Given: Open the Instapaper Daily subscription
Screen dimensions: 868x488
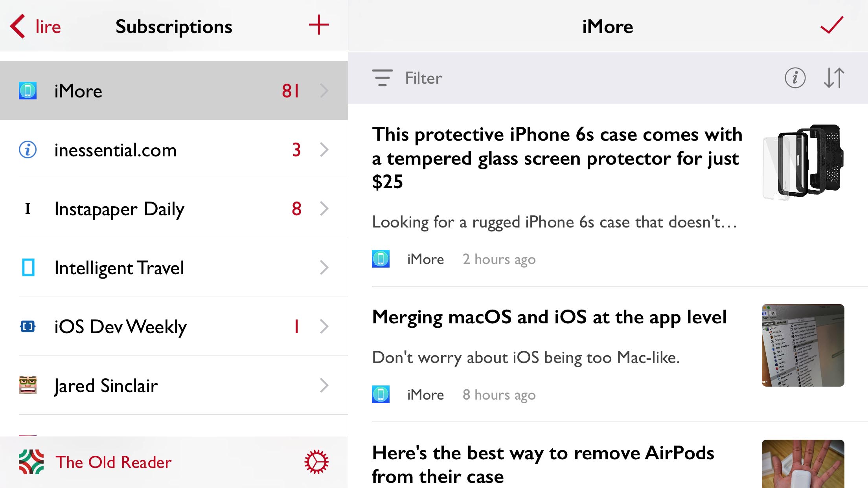Looking at the screenshot, I should pos(174,208).
